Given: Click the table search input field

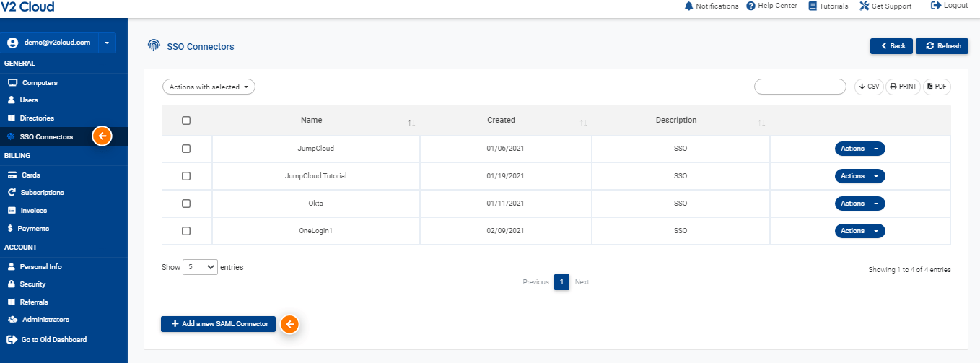Looking at the screenshot, I should tap(800, 87).
